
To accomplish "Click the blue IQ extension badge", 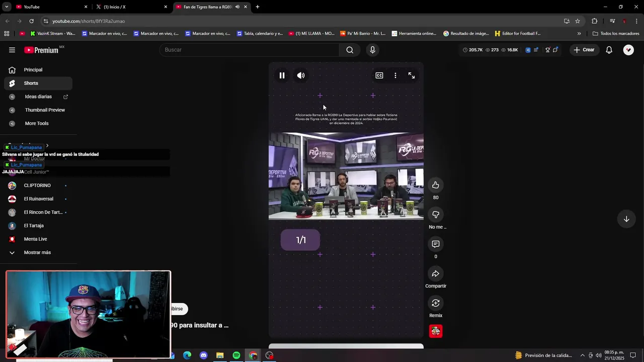I will [528, 50].
